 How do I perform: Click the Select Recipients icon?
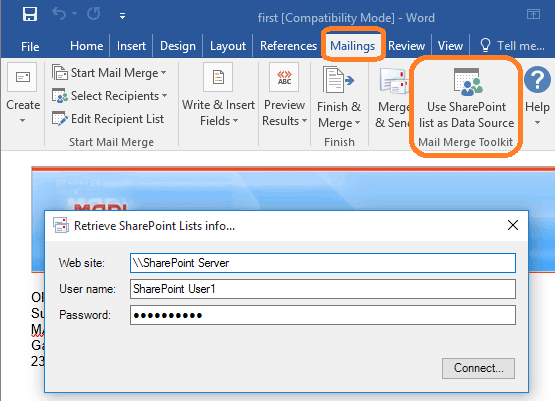coord(59,96)
